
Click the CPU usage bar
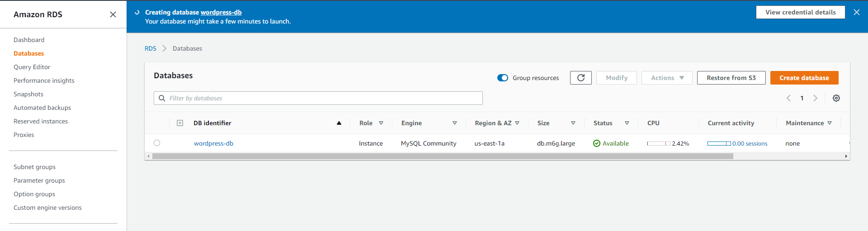pyautogui.click(x=659, y=143)
